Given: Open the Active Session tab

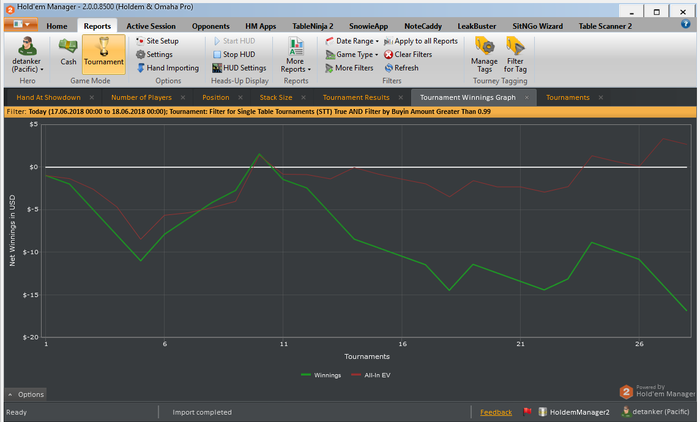Looking at the screenshot, I should pos(151,26).
